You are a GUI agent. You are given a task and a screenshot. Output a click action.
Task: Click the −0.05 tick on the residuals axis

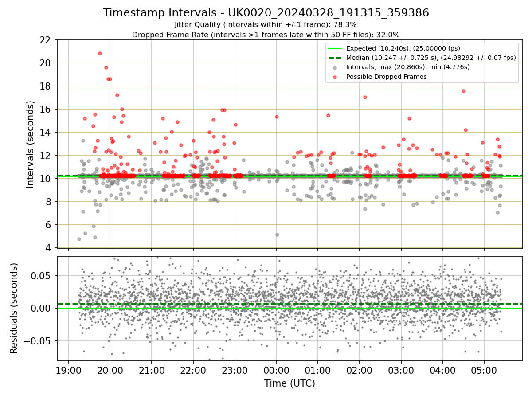coord(37,341)
